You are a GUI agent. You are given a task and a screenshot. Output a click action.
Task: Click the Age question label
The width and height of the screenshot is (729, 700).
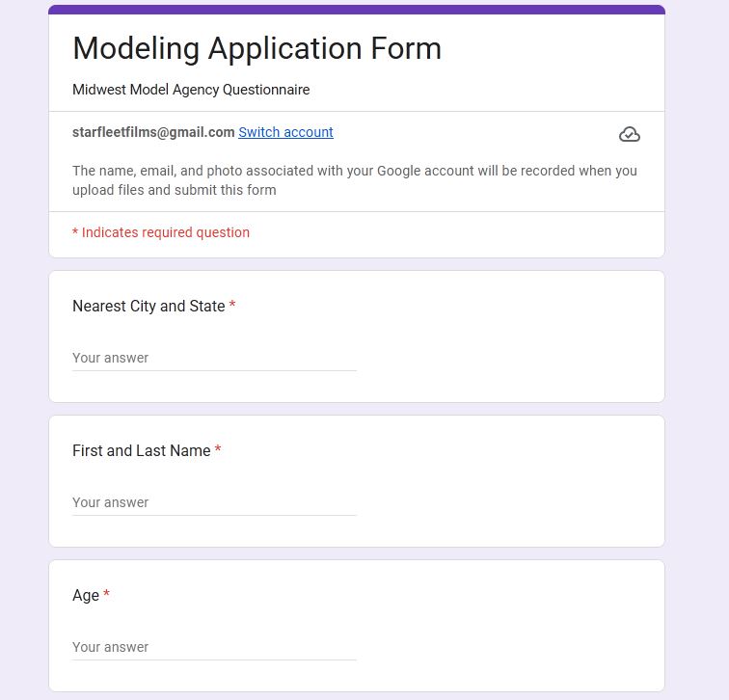[86, 595]
